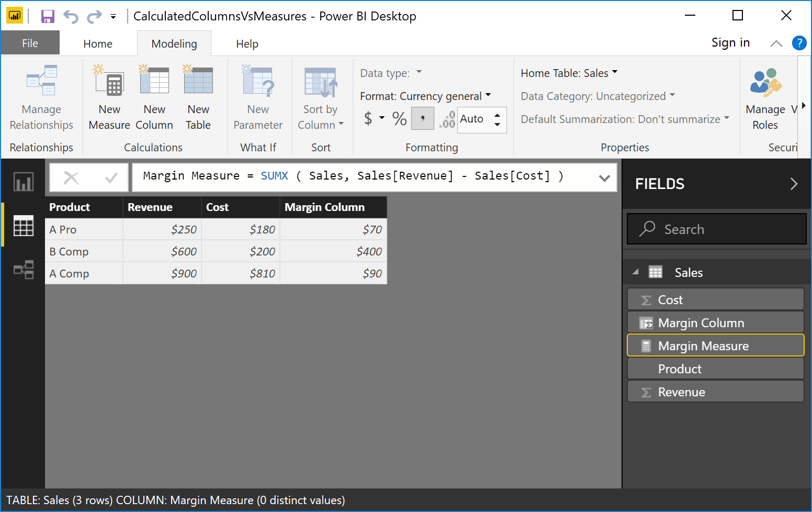Select the Cost field
812x512 pixels.
coord(715,299)
